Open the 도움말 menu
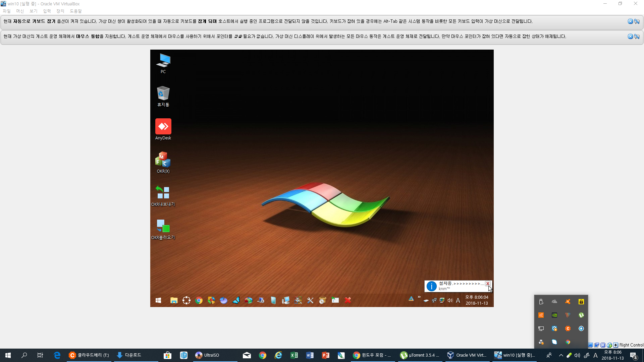Viewport: 644px width, 362px height. pyautogui.click(x=76, y=11)
